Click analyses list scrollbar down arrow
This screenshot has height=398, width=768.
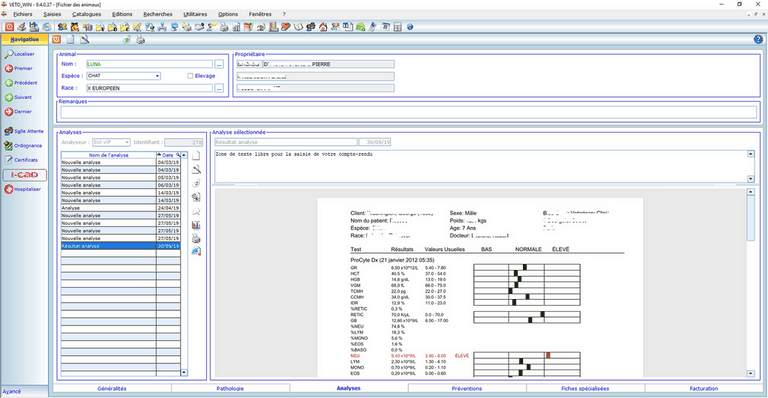(184, 373)
